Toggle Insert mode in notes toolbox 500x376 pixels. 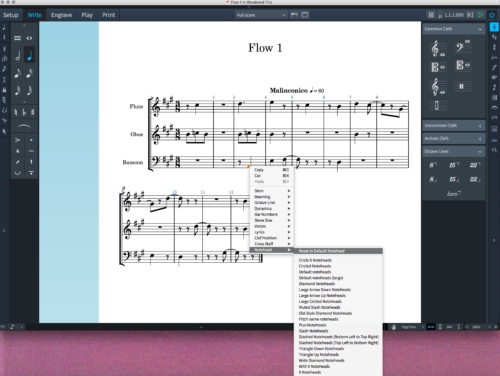point(4,79)
